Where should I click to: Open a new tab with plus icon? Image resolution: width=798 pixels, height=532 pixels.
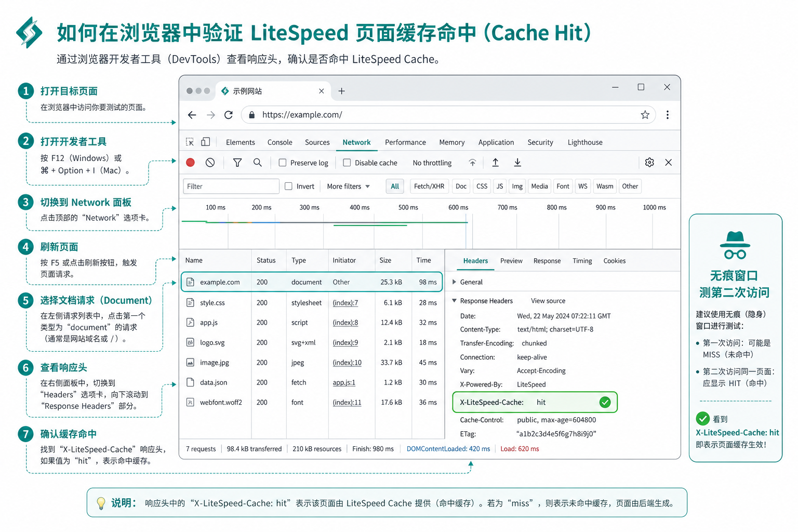pyautogui.click(x=341, y=91)
